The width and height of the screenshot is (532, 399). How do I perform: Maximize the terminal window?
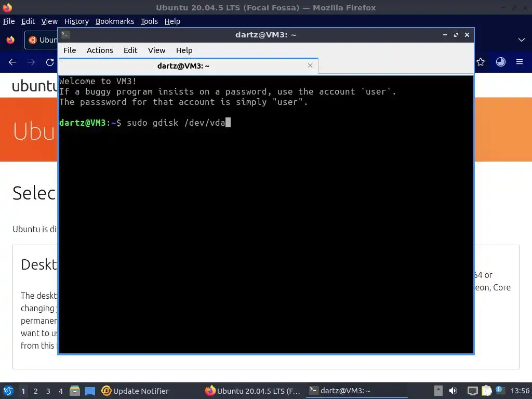tap(456, 35)
